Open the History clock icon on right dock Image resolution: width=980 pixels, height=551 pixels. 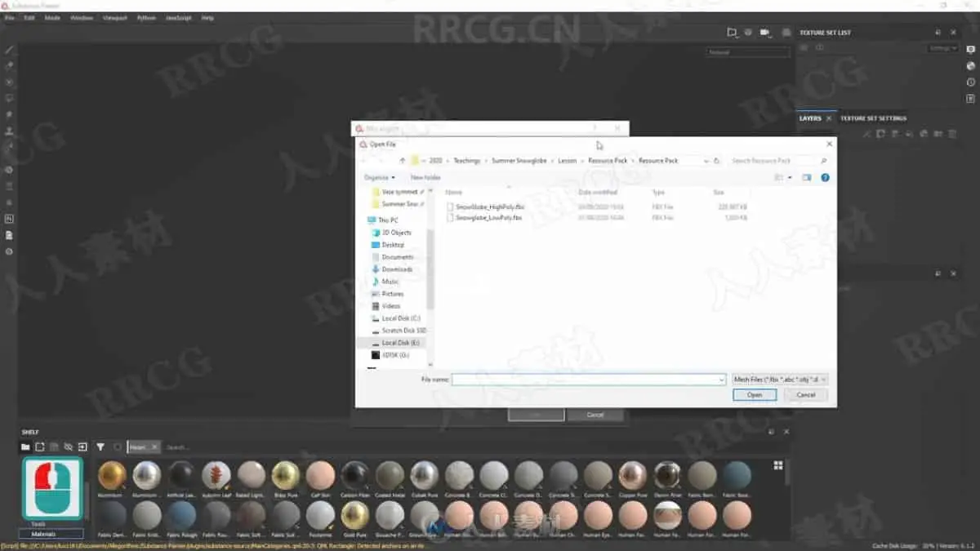point(970,82)
